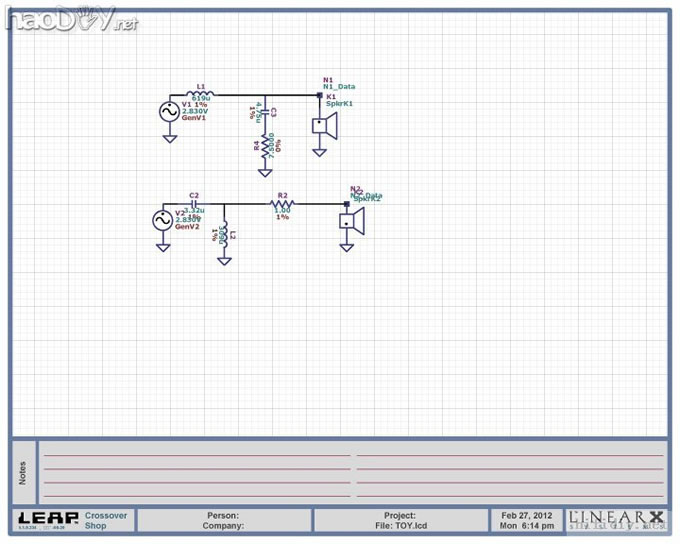The width and height of the screenshot is (680, 544).
Task: Select the R4 resistor symbol
Action: 265,146
